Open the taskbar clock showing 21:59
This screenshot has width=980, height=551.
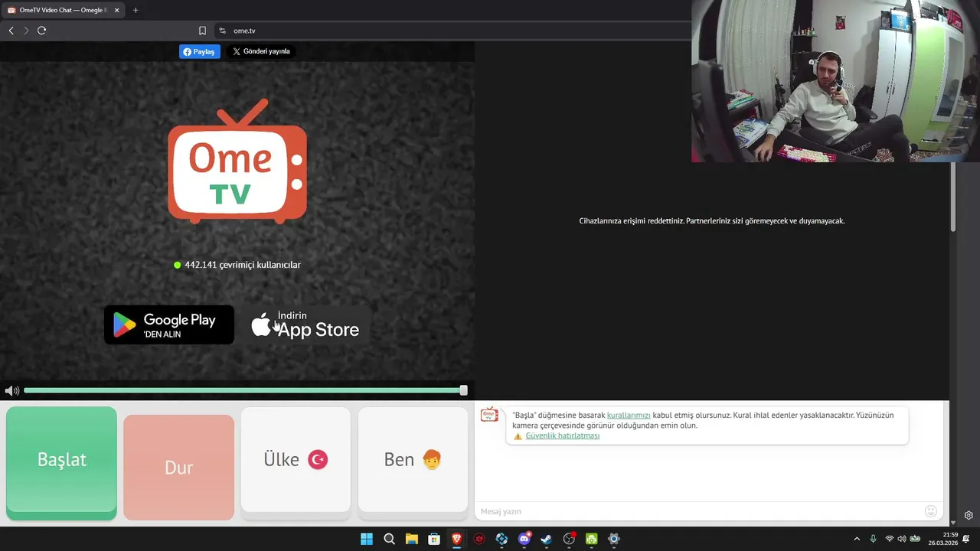pyautogui.click(x=942, y=539)
